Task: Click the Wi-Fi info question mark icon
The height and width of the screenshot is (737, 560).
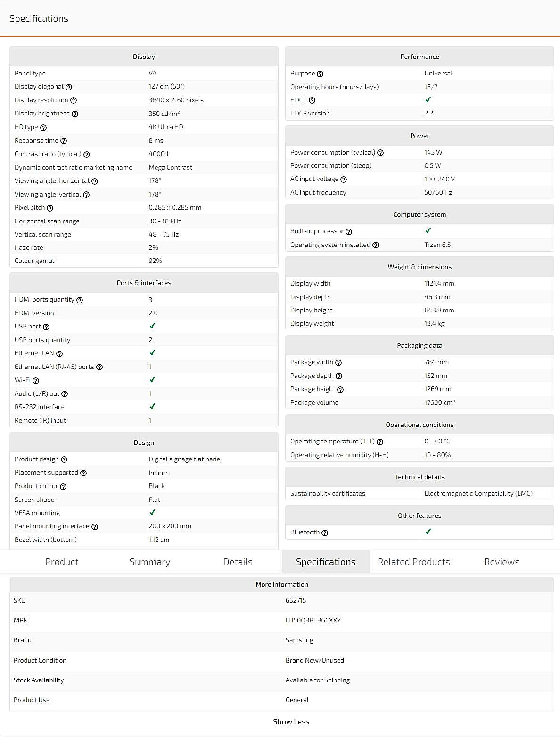Action: tap(36, 381)
